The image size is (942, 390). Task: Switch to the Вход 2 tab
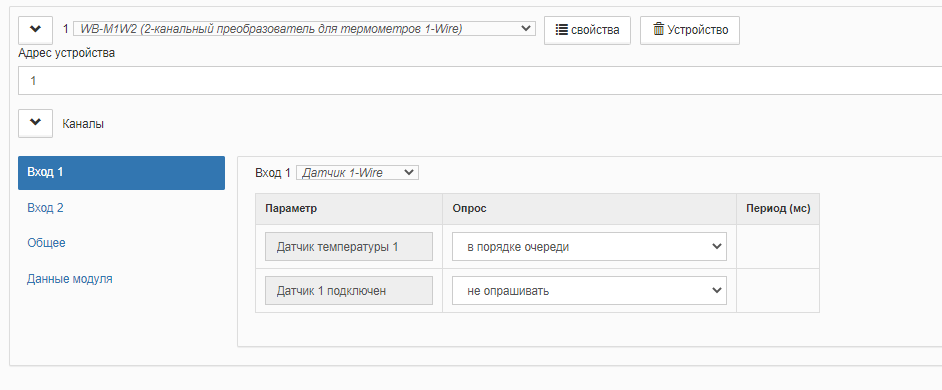tap(45, 208)
